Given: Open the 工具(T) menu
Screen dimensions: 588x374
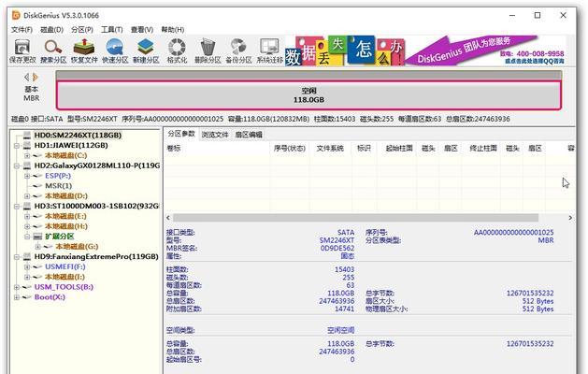Looking at the screenshot, I should coord(112,30).
